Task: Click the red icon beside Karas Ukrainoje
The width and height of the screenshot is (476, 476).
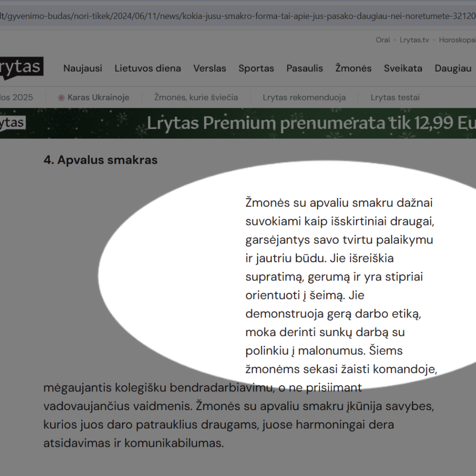Action: click(x=61, y=98)
